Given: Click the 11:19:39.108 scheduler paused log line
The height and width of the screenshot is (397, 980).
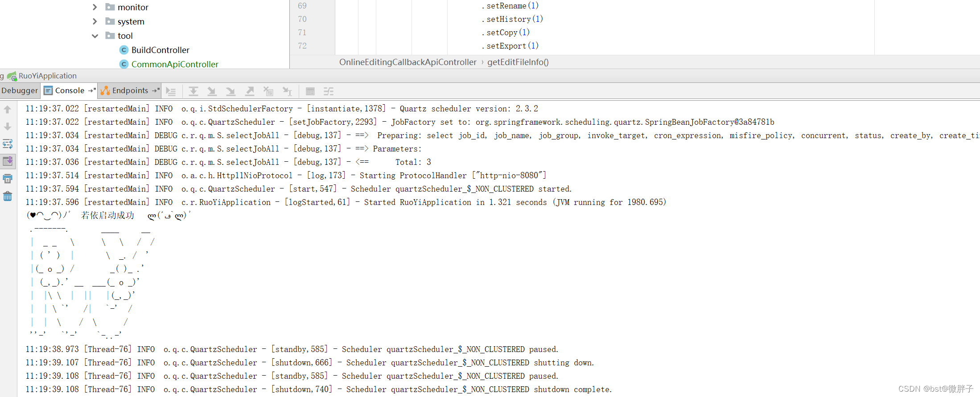Looking at the screenshot, I should (x=292, y=376).
